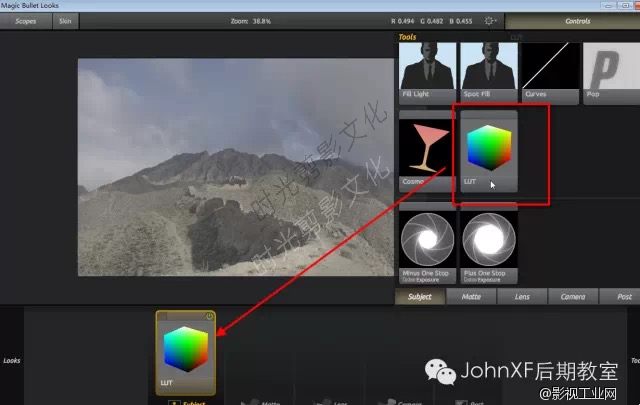
Task: Open the Scopes panel
Action: tap(26, 21)
